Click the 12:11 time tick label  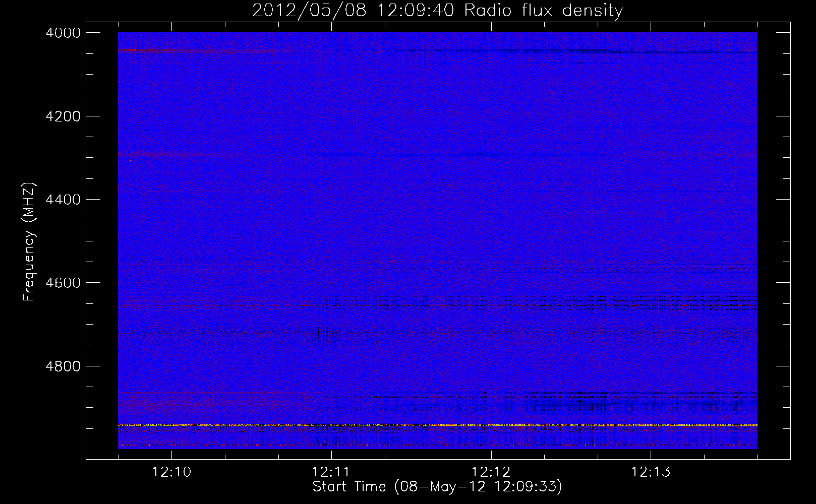coord(331,472)
